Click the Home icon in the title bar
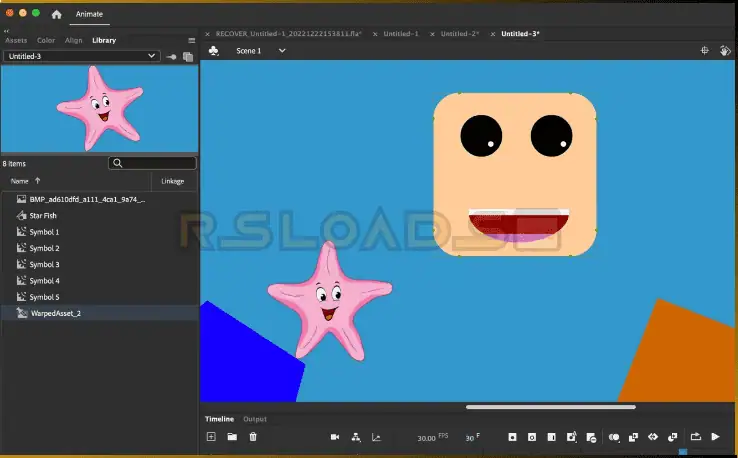This screenshot has width=738, height=458. coord(56,14)
